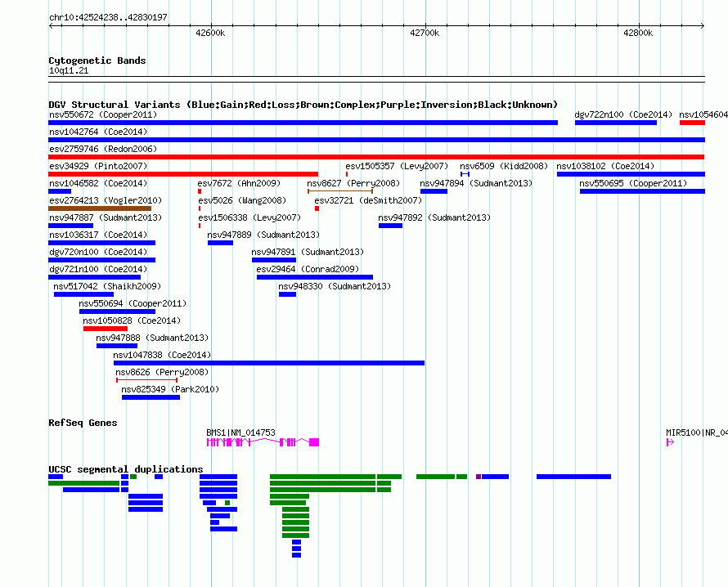Image resolution: width=728 pixels, height=587 pixels.
Task: Click the dgv721n100 (Coe2014) label
Action: [x=98, y=269]
